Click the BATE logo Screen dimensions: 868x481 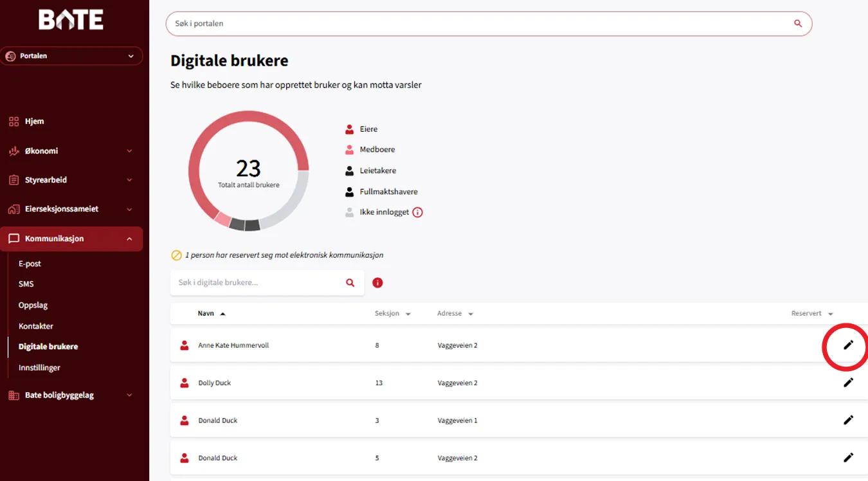coord(71,20)
